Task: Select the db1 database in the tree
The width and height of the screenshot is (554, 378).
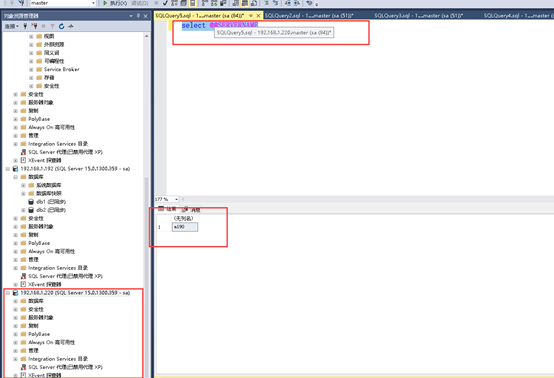Action: pyautogui.click(x=51, y=202)
